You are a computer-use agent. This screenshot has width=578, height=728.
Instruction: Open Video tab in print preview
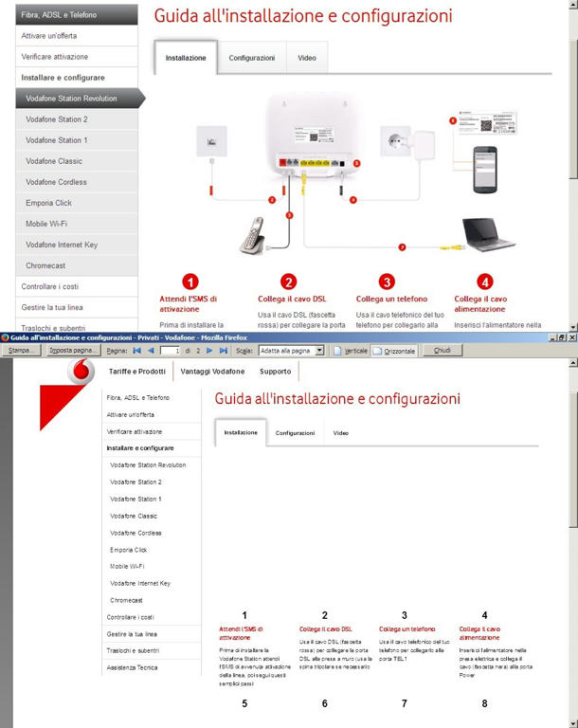[x=341, y=432]
